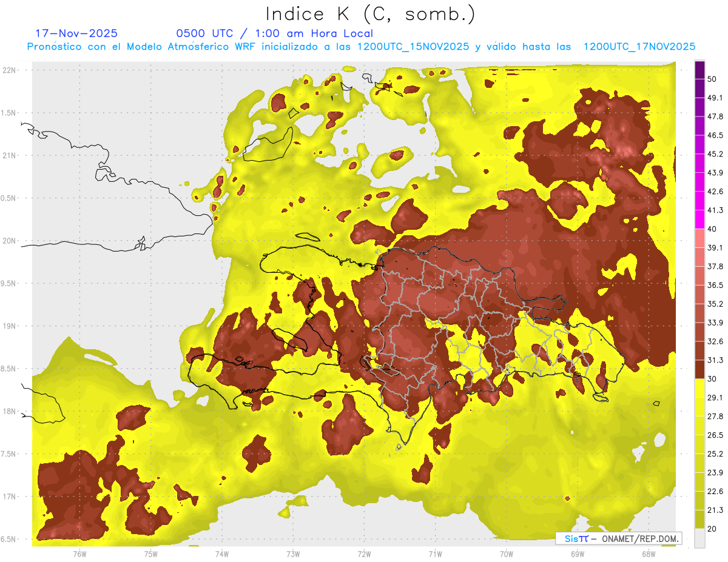Image resolution: width=728 pixels, height=562 pixels.
Task: Click the "17N" latitude axis label
Action: tap(10, 497)
